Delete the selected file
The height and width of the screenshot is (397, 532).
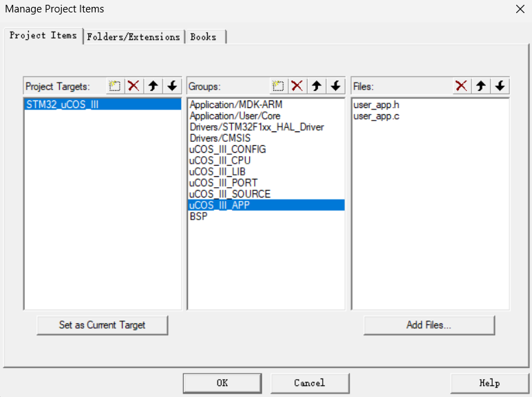[x=461, y=86]
